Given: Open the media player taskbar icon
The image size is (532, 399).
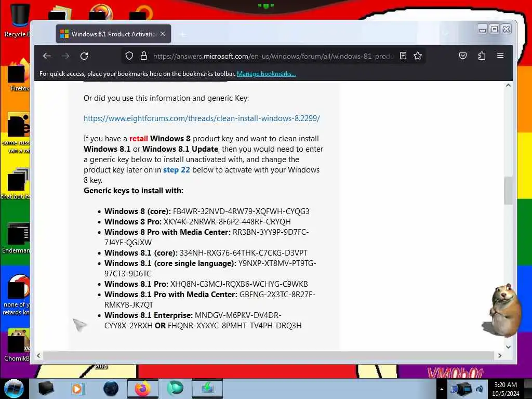Looking at the screenshot, I should point(77,389).
